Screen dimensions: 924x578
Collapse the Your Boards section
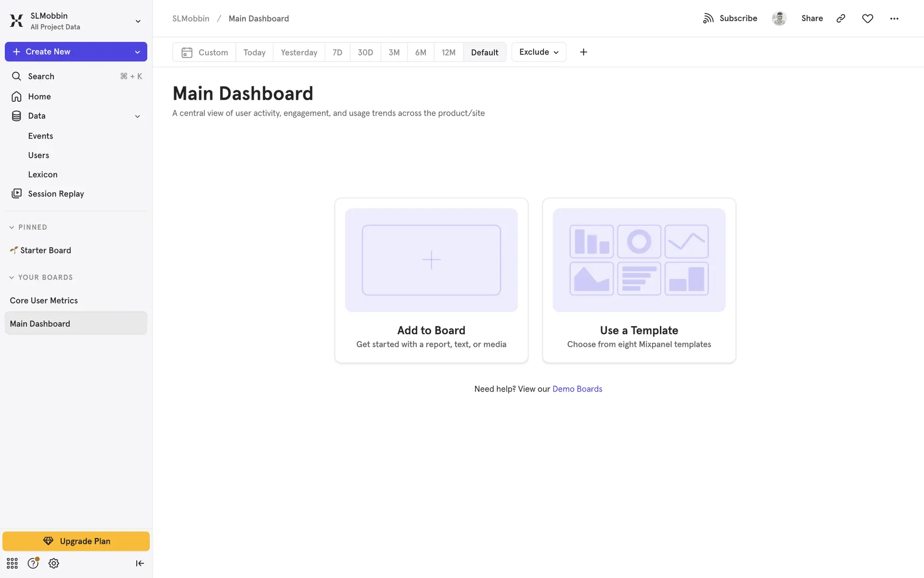12,277
